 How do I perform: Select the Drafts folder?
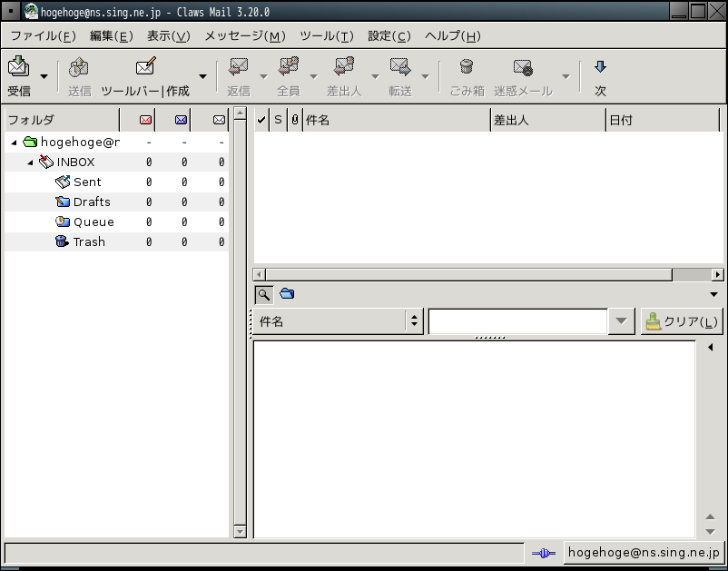click(x=91, y=202)
